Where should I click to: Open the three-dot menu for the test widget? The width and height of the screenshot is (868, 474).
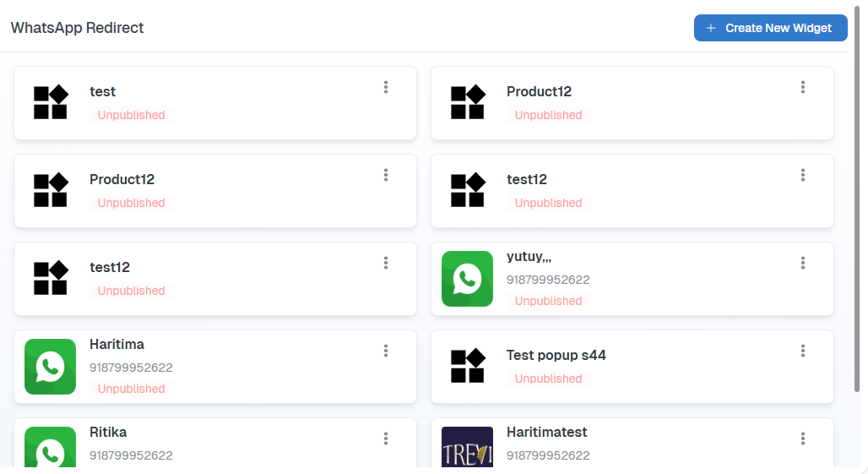click(x=386, y=87)
